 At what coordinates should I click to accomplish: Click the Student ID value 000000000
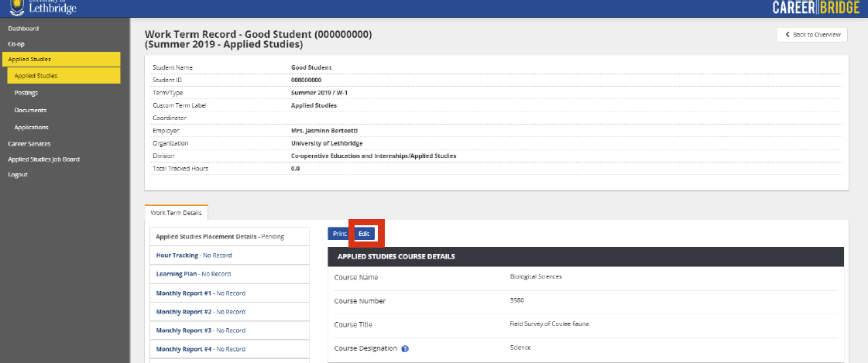(x=306, y=80)
